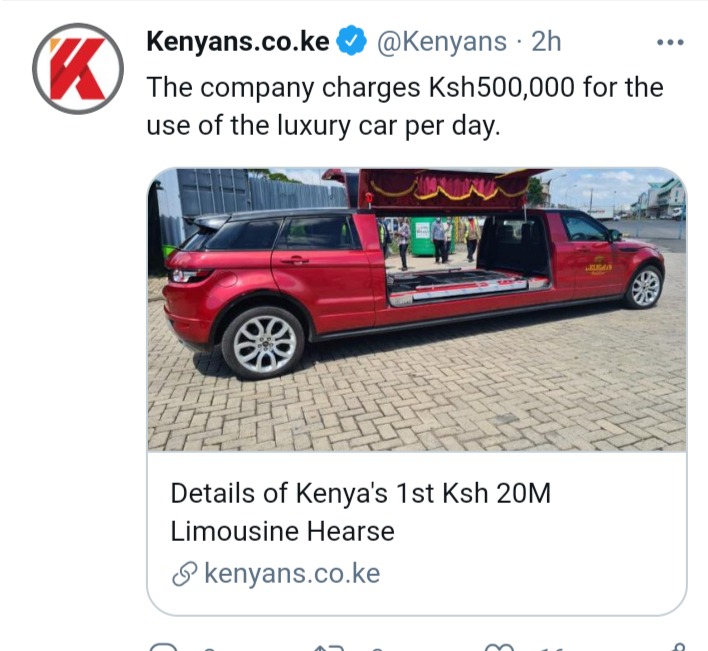
Task: Click the blue verified badge
Action: pos(352,42)
